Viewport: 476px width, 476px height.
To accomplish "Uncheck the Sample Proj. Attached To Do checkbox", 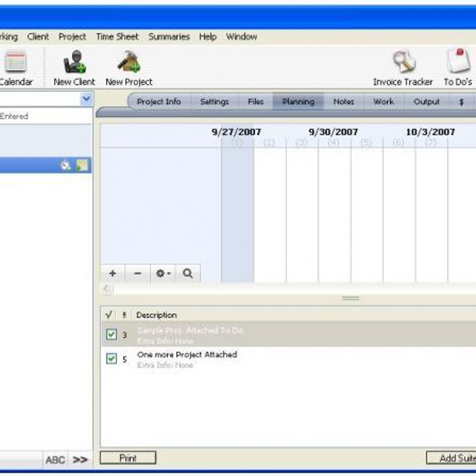I will pos(111,334).
